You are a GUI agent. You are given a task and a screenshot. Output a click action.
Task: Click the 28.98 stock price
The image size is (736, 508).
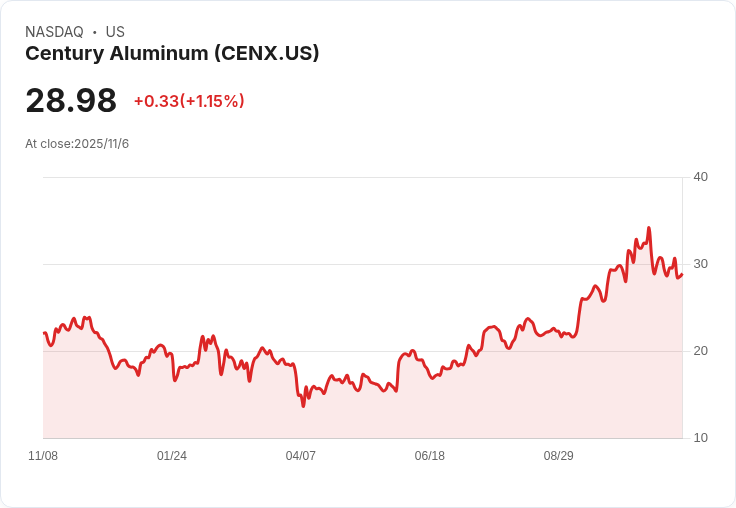(71, 100)
